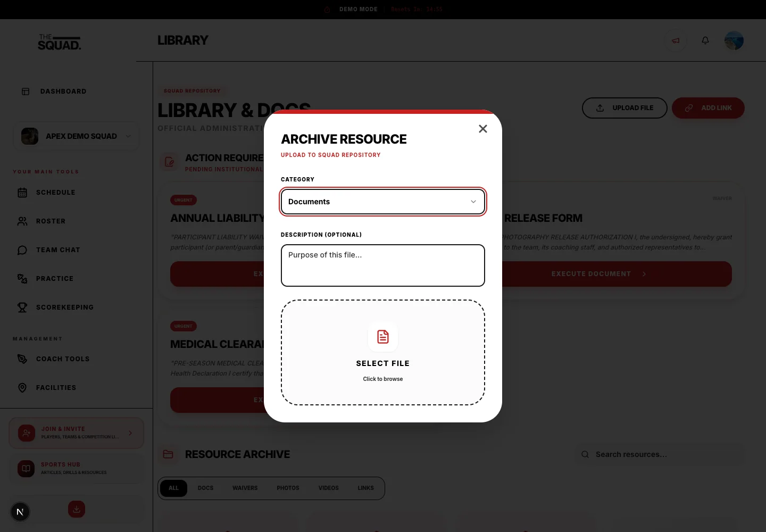The height and width of the screenshot is (532, 766).
Task: Open the Sports Hub card
Action: tap(76, 469)
